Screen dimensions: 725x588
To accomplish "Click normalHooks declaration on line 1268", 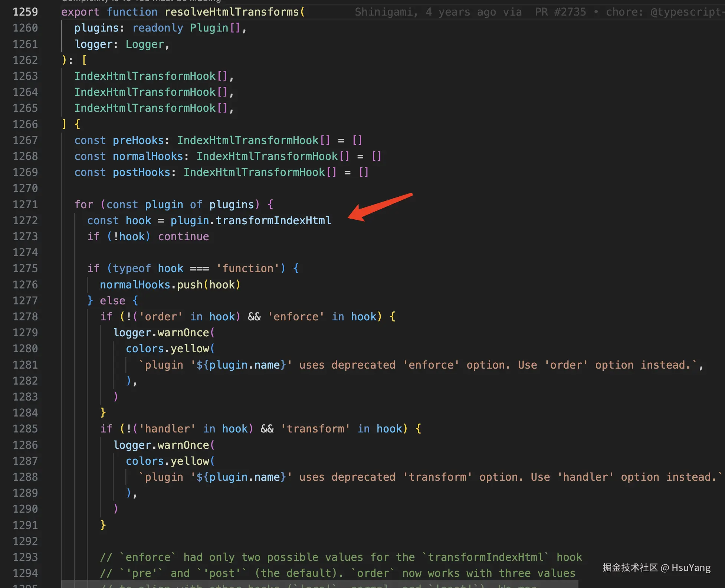I will tap(148, 156).
